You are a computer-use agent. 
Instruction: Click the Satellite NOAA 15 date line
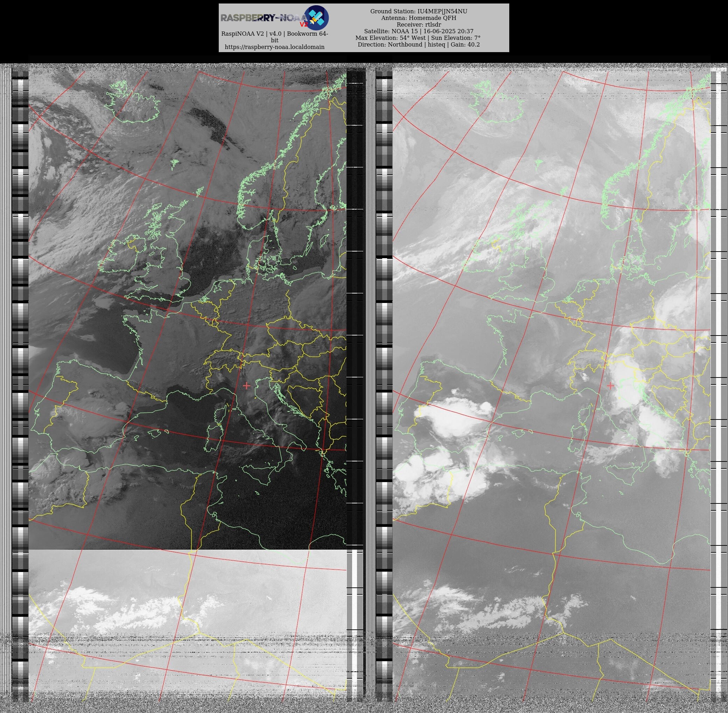(x=419, y=31)
